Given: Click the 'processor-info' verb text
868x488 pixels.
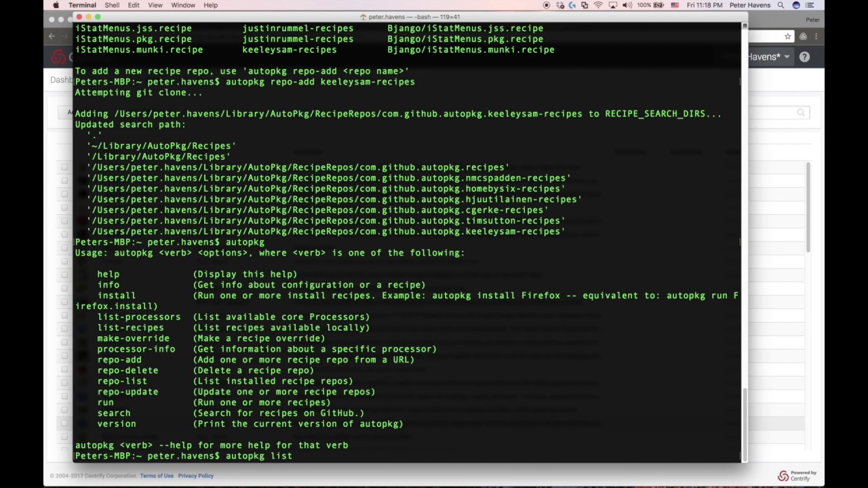Looking at the screenshot, I should [136, 349].
